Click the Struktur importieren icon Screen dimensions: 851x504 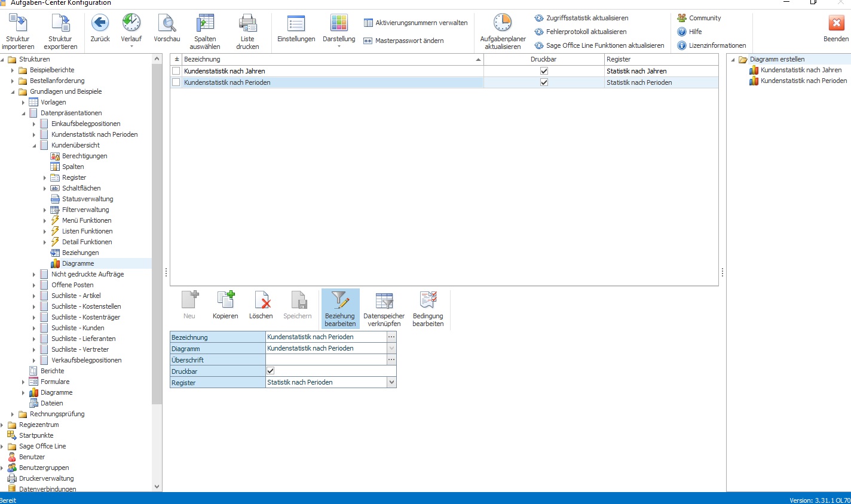click(x=18, y=23)
